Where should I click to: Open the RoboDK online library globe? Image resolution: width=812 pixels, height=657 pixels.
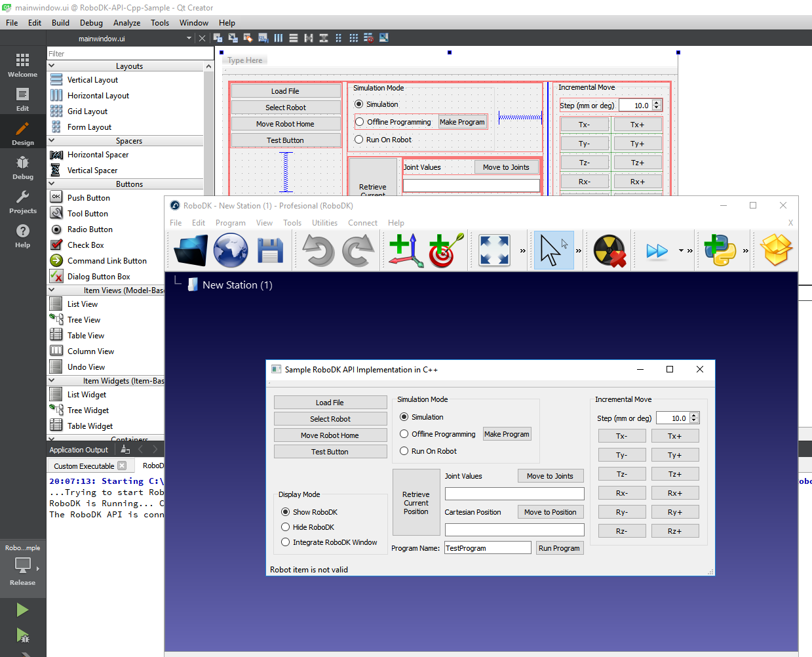pyautogui.click(x=231, y=250)
